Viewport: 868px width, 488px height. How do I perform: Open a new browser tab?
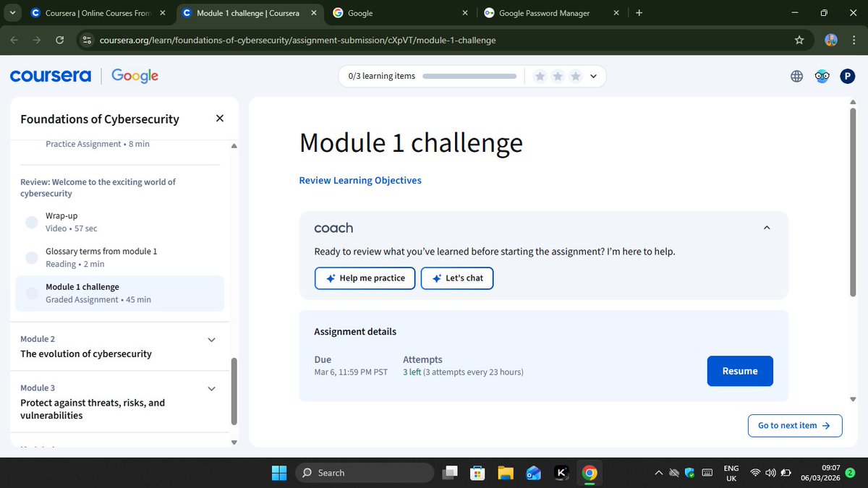639,12
